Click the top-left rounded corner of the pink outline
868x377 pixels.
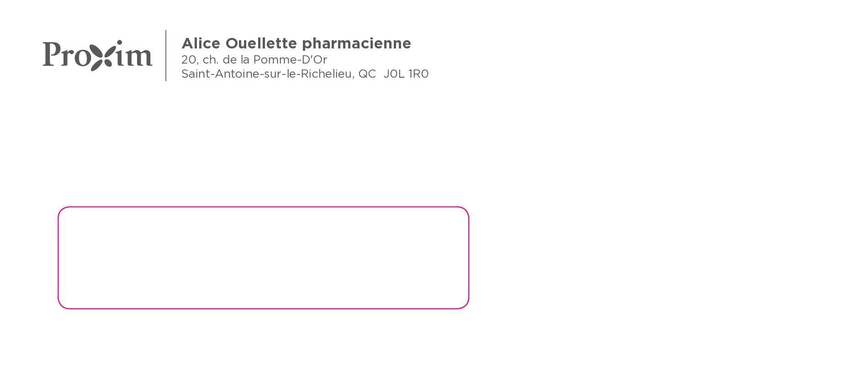[x=62, y=211]
